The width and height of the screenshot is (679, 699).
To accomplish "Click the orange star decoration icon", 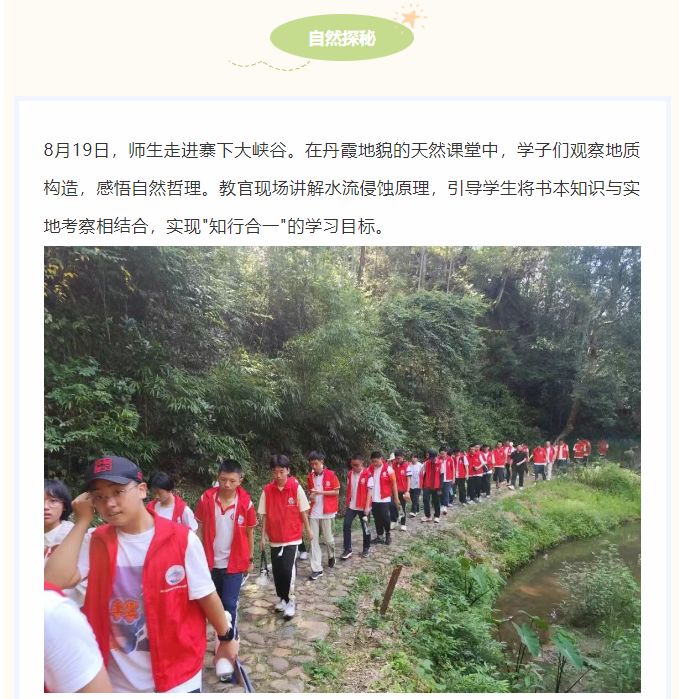I will click(x=410, y=17).
